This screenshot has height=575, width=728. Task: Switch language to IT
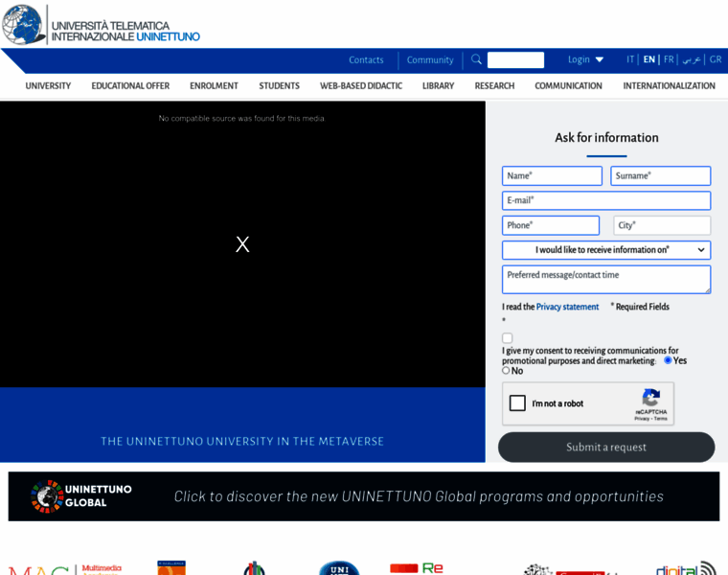coord(630,59)
